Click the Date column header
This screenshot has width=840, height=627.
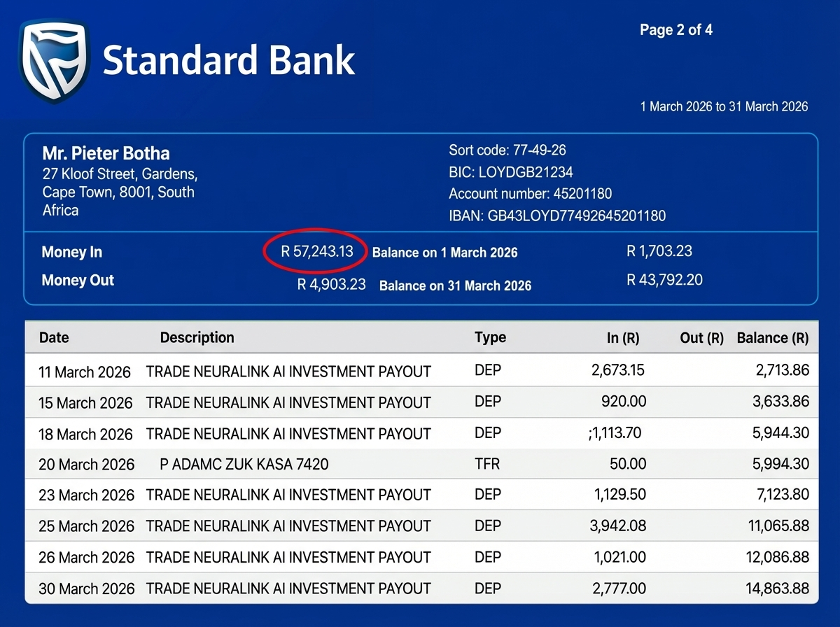coord(54,338)
